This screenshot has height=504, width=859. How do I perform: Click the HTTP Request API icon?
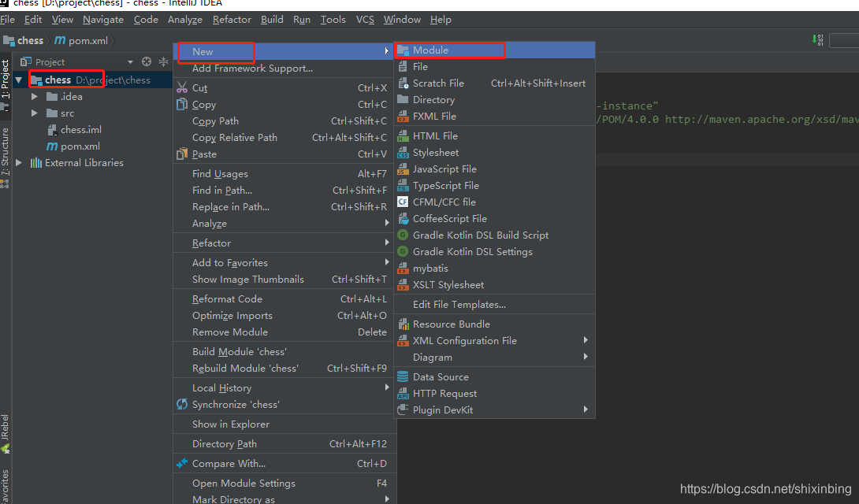pos(403,393)
